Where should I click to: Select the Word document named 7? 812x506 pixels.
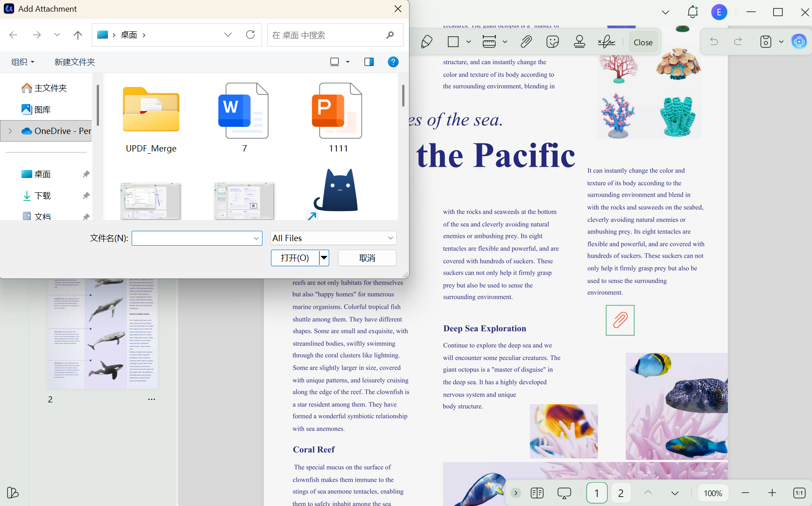[x=245, y=118]
